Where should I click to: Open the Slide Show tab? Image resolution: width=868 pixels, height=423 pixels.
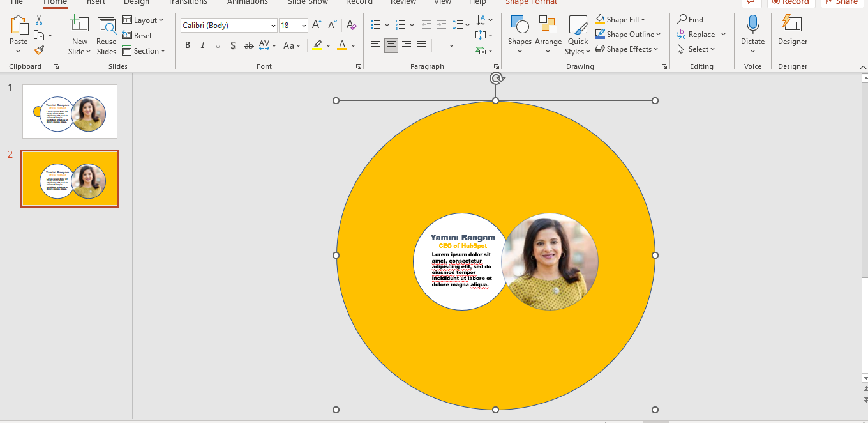[x=308, y=2]
